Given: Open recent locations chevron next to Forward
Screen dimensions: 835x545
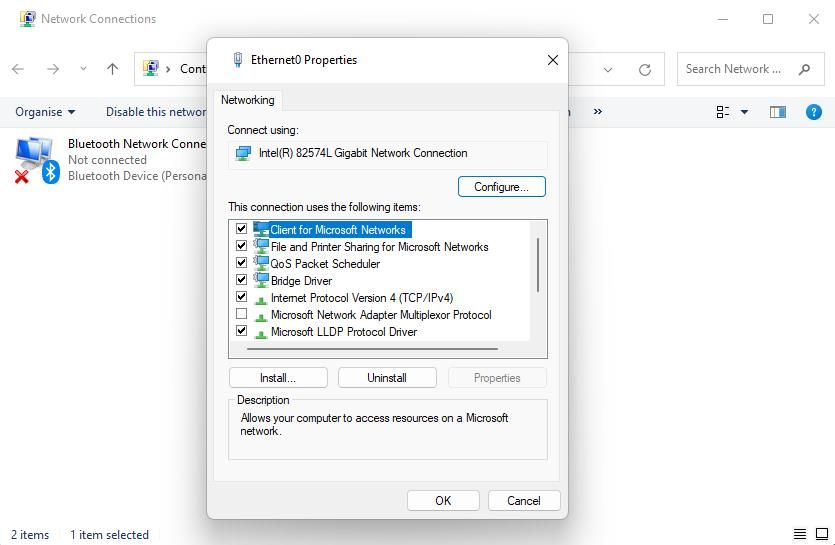Looking at the screenshot, I should pos(83,69).
